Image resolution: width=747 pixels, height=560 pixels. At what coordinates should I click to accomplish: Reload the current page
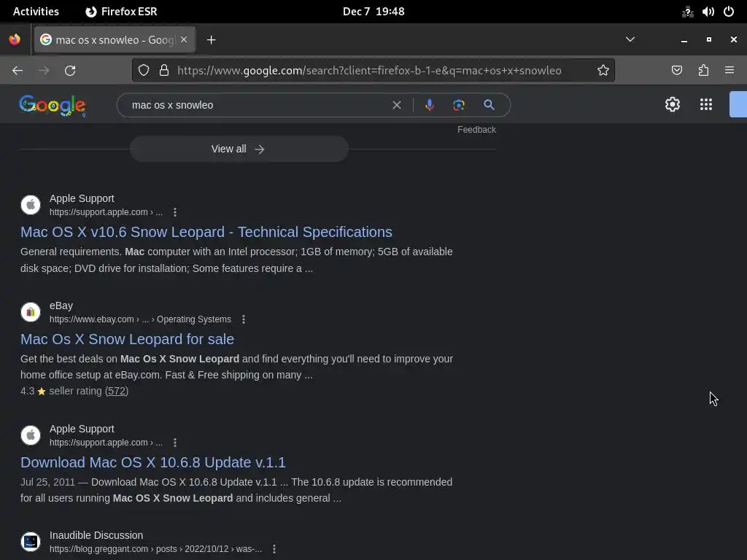[x=70, y=71]
